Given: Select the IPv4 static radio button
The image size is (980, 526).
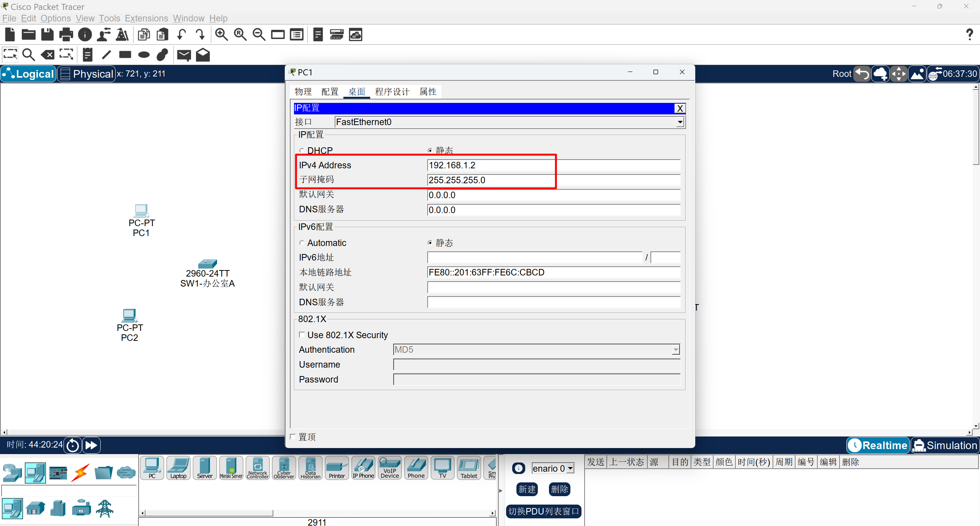Looking at the screenshot, I should 430,151.
